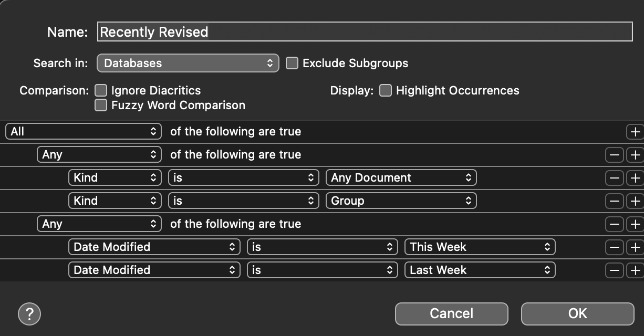This screenshot has width=644, height=336.
Task: Remove the Kind is Any Document rule
Action: [x=614, y=177]
